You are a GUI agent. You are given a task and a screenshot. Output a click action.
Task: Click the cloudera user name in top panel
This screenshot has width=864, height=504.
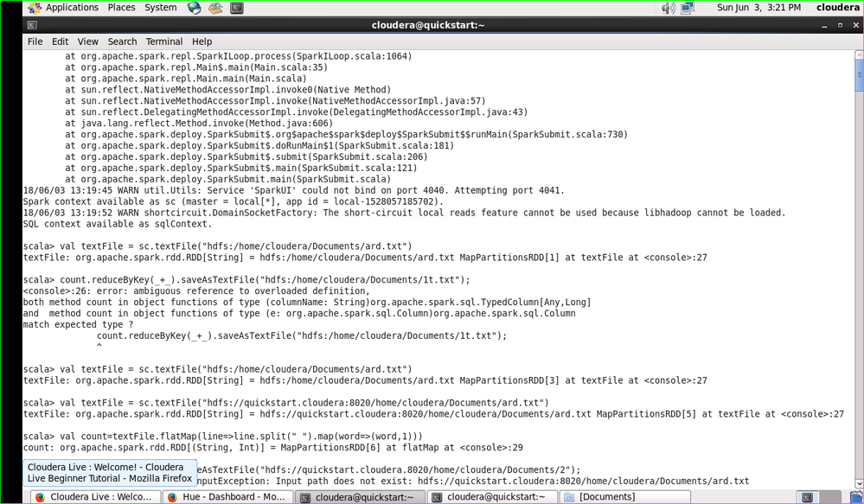(837, 8)
